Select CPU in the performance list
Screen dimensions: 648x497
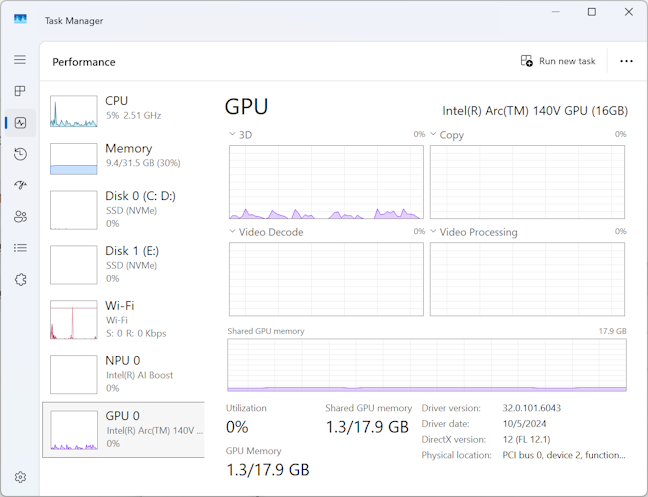tap(124, 111)
